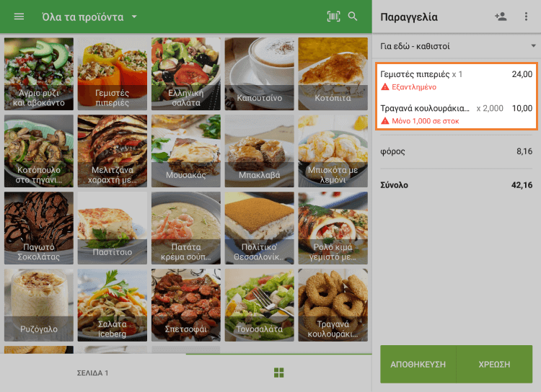Add Κοτόπιτα product tile

[333, 73]
